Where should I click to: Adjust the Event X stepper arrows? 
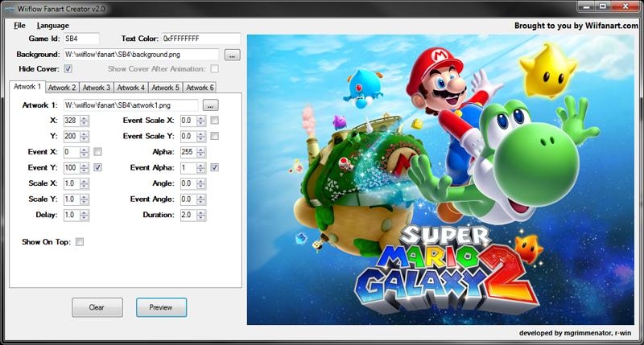tap(85, 152)
